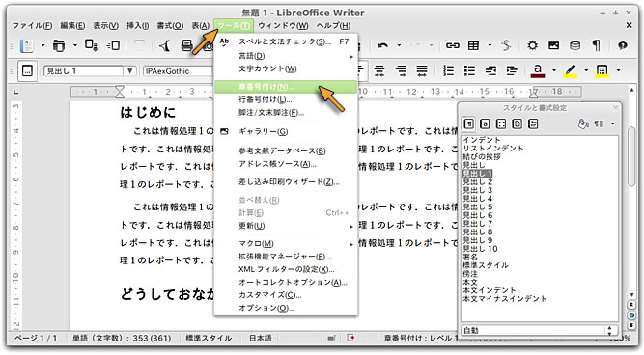The width and height of the screenshot is (644, 355).
Task: Show Frame Styles in the Styles window
Action: click(501, 123)
